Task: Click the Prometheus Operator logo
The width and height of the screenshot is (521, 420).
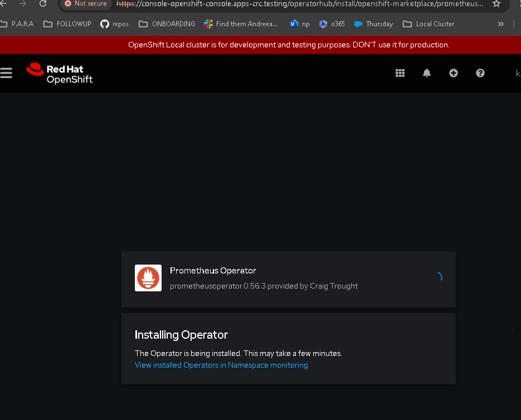Action: (148, 278)
